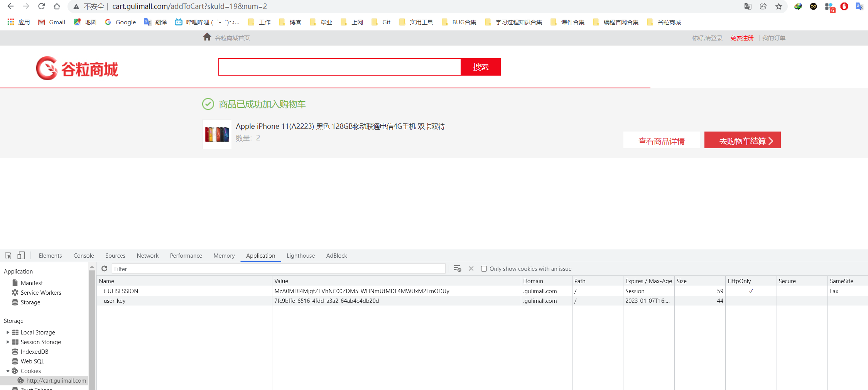Open Service Workers in the sidebar
The image size is (868, 390).
41,292
